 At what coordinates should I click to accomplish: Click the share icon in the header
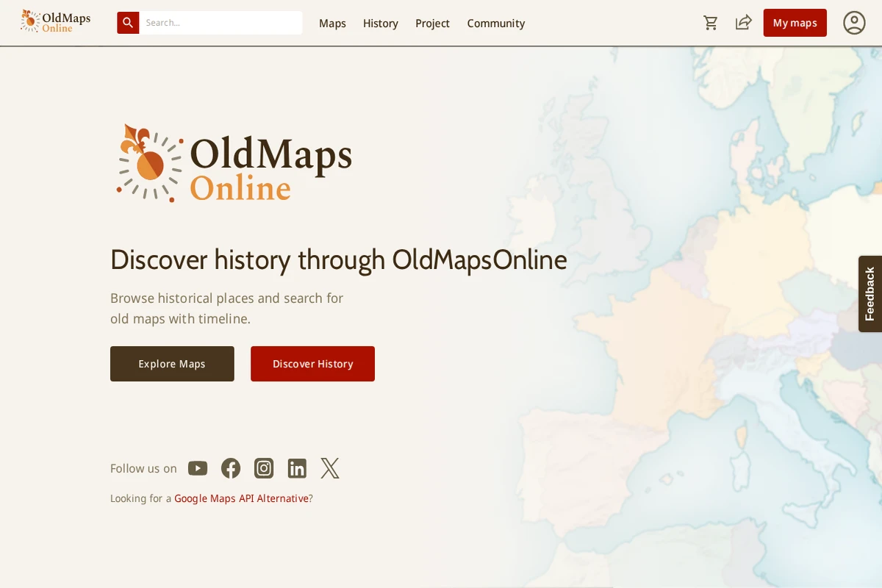pos(743,22)
